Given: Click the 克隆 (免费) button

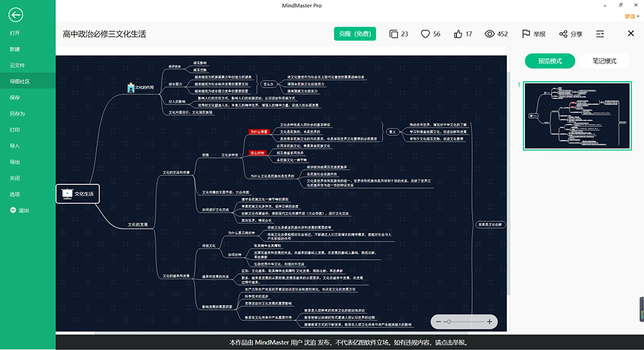Looking at the screenshot, I should (x=355, y=34).
